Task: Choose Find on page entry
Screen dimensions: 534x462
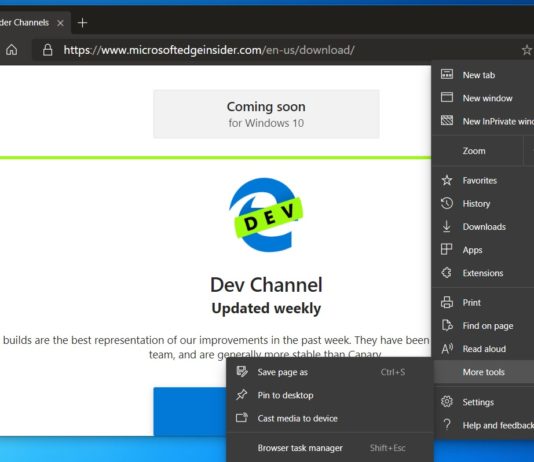Action: pyautogui.click(x=483, y=325)
